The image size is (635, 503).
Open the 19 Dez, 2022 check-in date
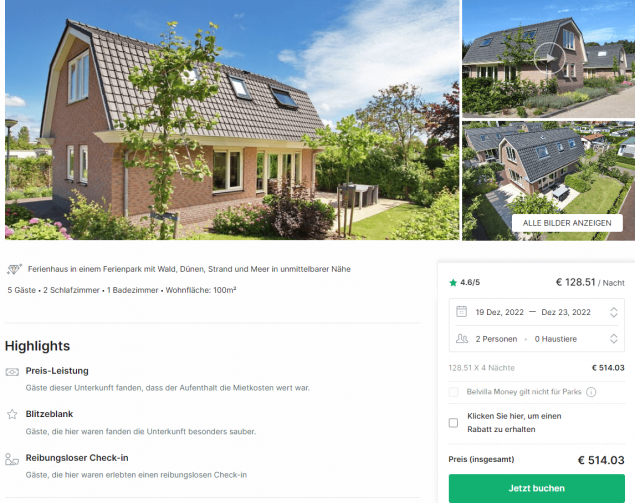[x=499, y=312]
